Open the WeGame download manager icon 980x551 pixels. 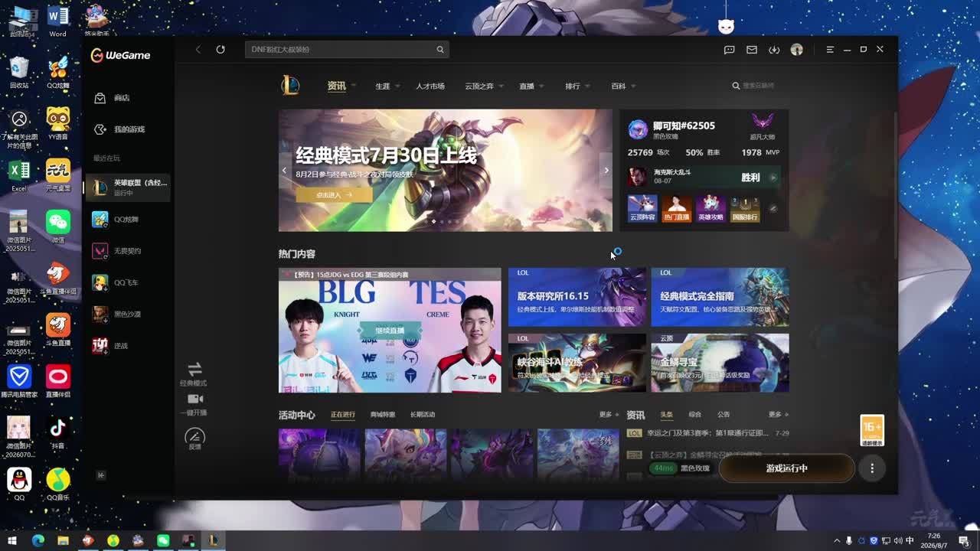[x=774, y=50]
